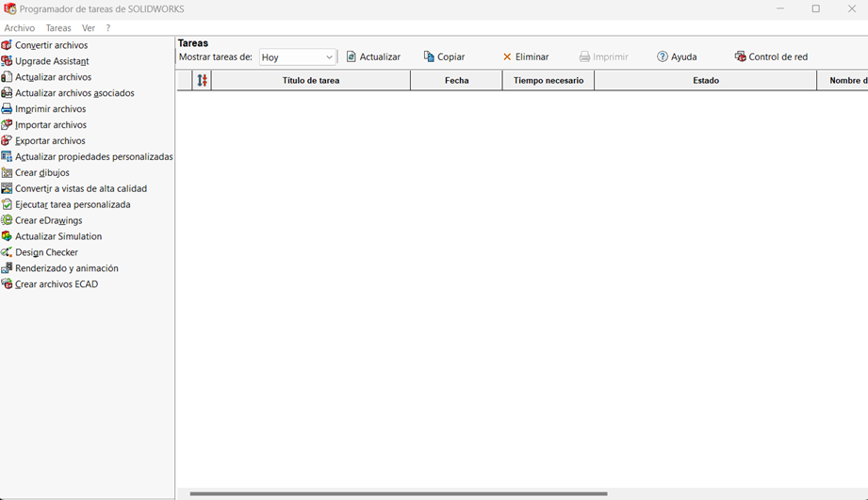Click the Copiar toolbar button
868x500 pixels.
click(x=444, y=56)
